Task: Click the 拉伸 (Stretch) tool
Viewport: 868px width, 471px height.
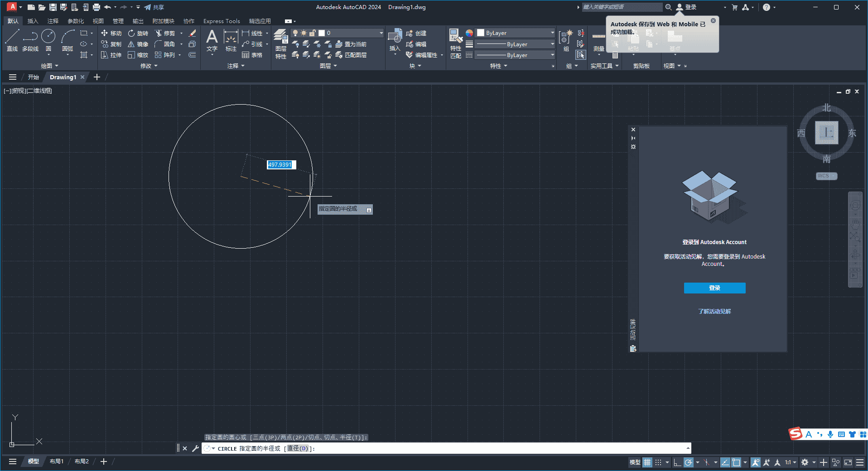Action: point(111,55)
